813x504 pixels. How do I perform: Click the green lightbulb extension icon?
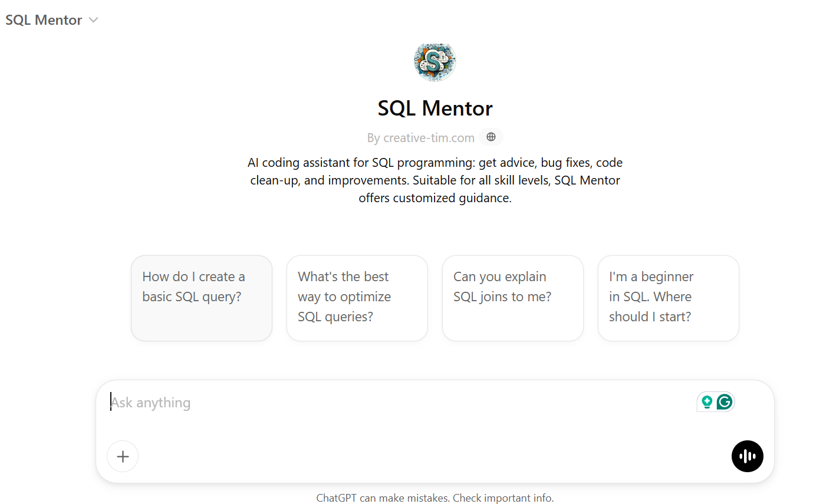(707, 402)
